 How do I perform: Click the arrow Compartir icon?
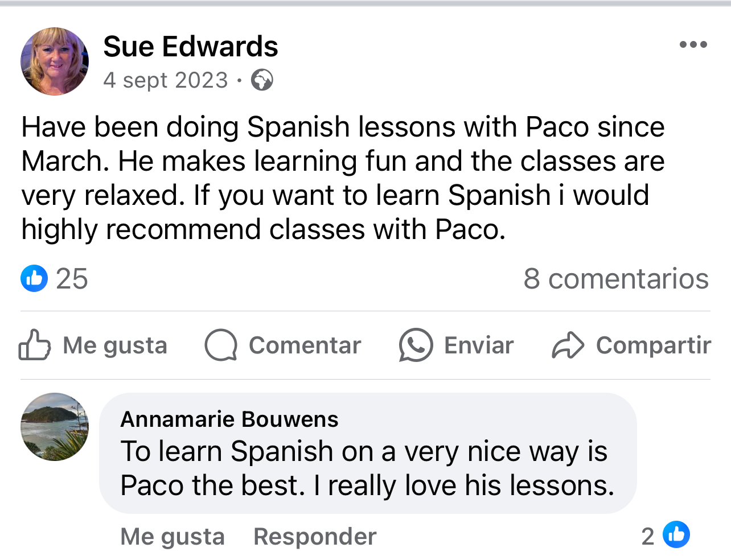[x=568, y=345]
